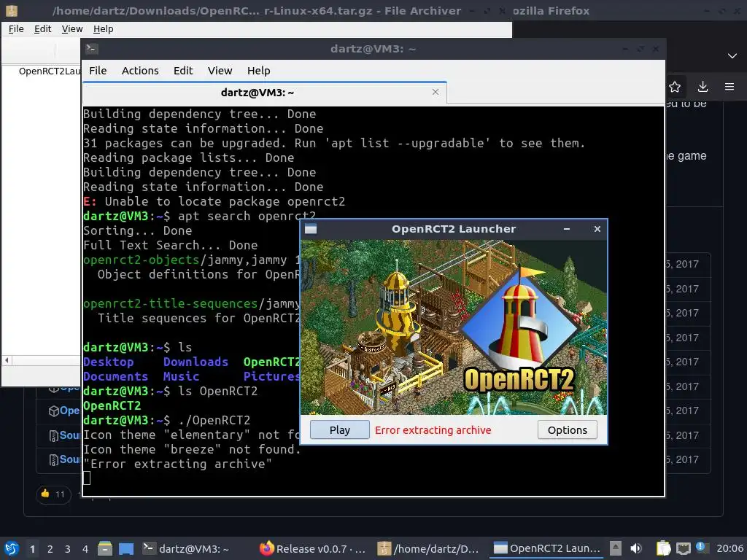Click the './OpenRCT2' command line in terminal

(x=167, y=421)
